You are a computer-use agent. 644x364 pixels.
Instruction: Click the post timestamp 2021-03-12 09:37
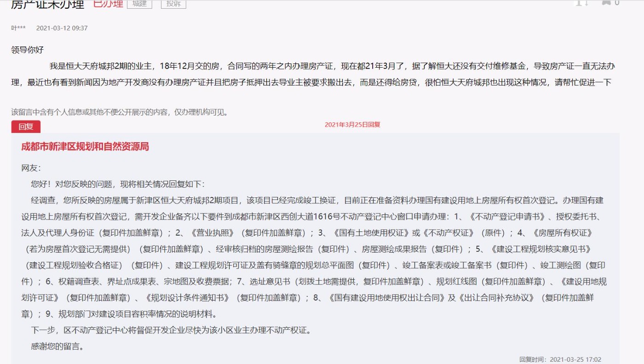coord(62,28)
